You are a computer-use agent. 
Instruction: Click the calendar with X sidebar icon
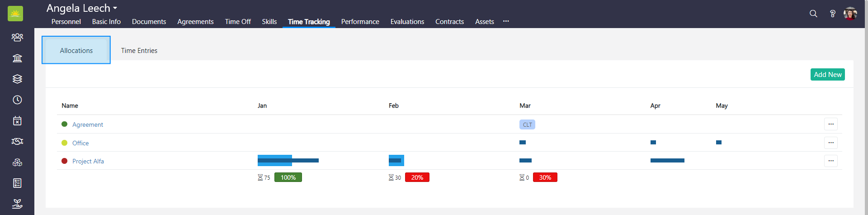coord(17,120)
